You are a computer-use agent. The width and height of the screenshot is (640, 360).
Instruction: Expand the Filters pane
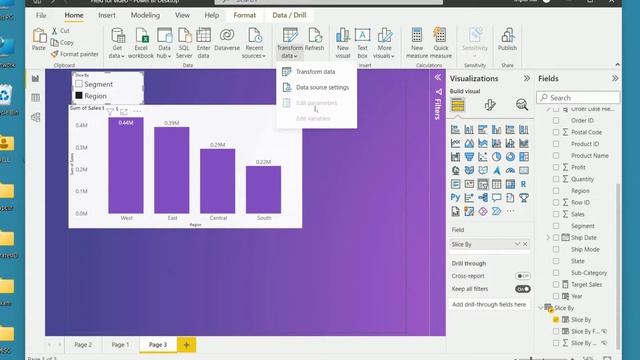tap(438, 77)
